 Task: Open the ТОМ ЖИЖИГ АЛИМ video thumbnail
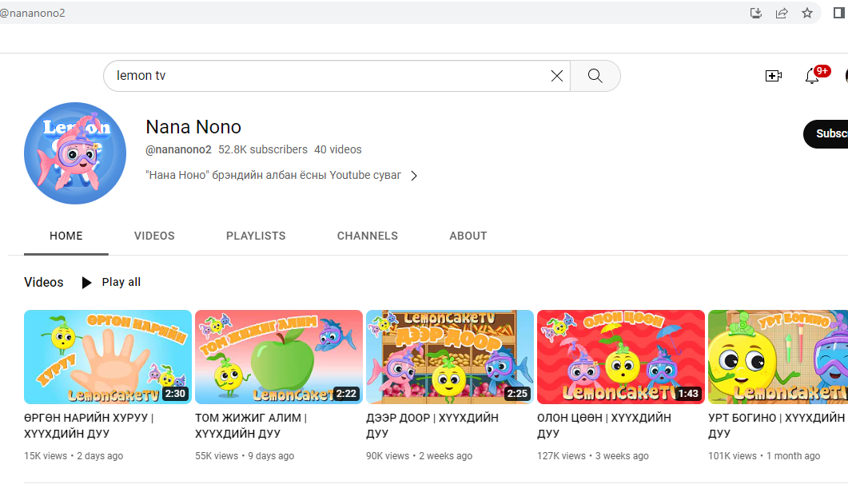pos(278,357)
